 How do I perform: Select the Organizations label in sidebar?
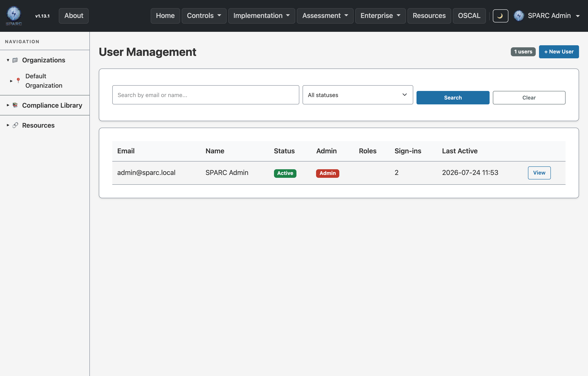[x=43, y=60]
